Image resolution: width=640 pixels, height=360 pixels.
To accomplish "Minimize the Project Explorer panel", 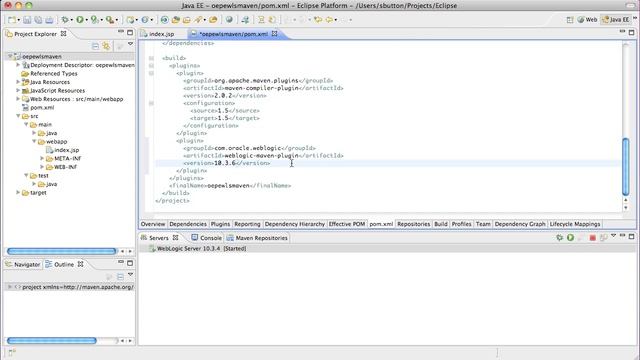I will 121,31.
